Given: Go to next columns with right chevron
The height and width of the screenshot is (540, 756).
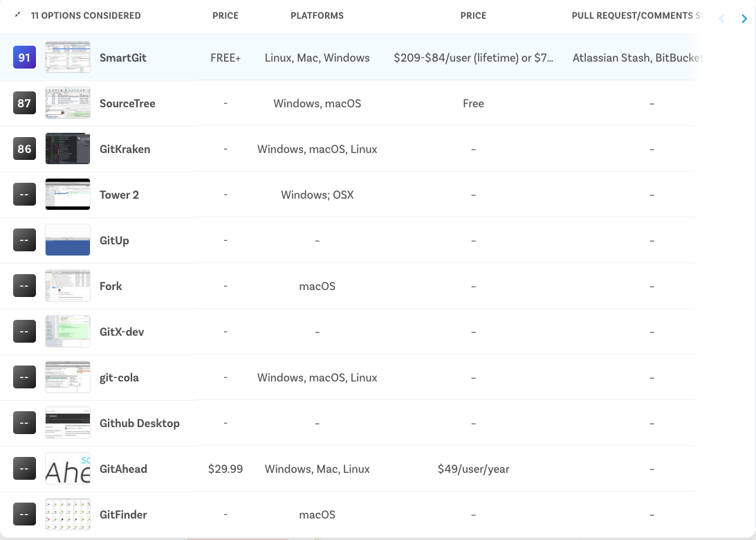Looking at the screenshot, I should (744, 19).
